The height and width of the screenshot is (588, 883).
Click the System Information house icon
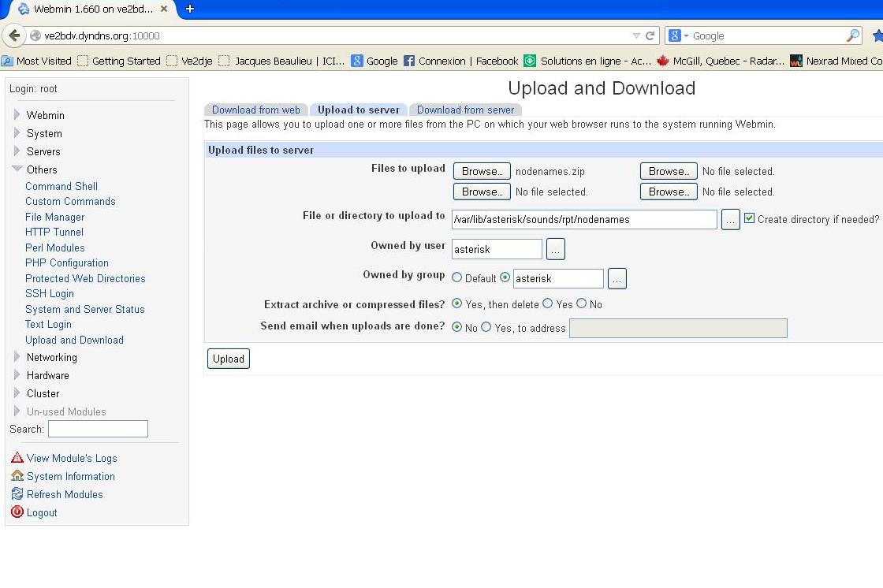tap(17, 476)
